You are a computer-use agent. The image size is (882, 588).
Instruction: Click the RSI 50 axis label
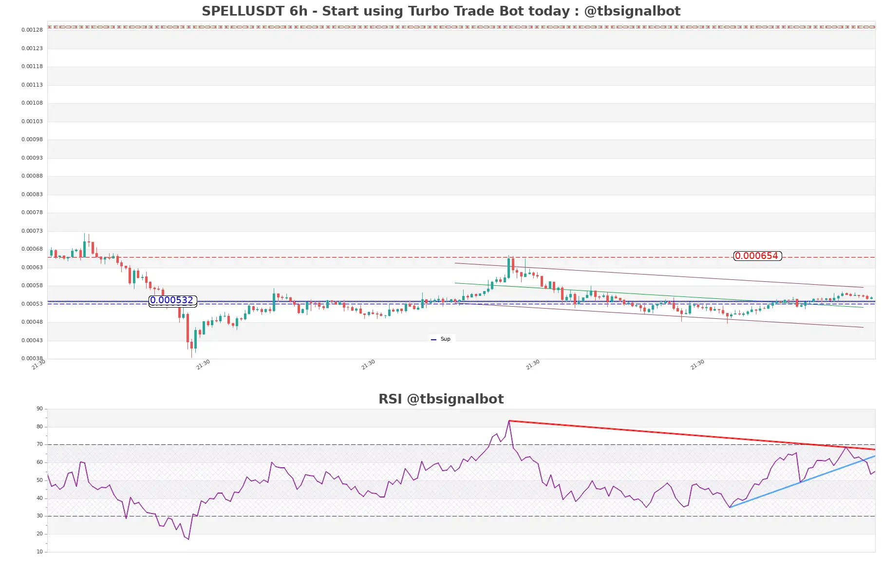pyautogui.click(x=40, y=480)
